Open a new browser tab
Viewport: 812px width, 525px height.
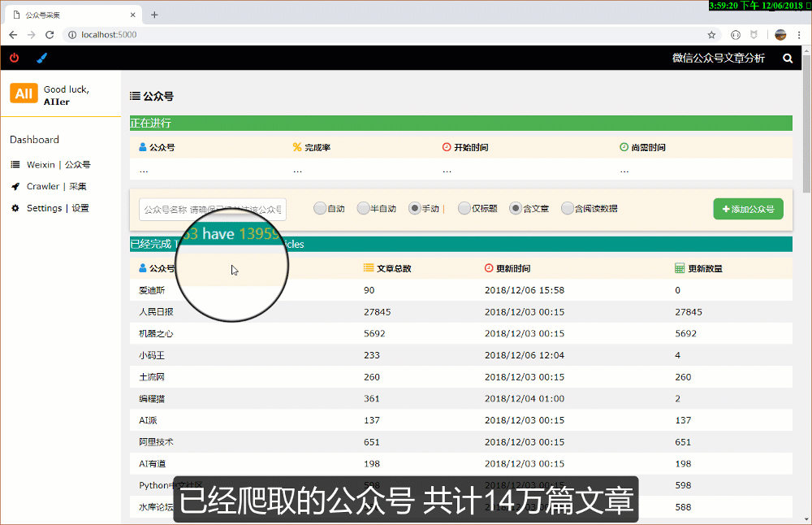pos(154,15)
